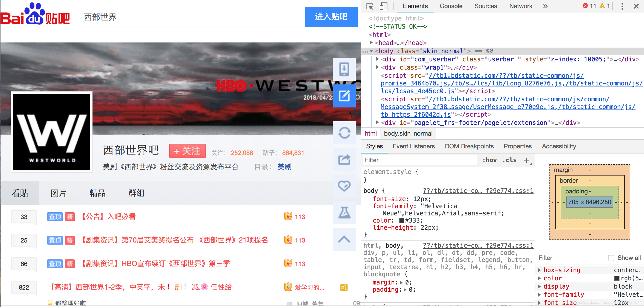The width and height of the screenshot is (644, 307).
Task: Expand the padding shorthand value
Action: [405, 290]
